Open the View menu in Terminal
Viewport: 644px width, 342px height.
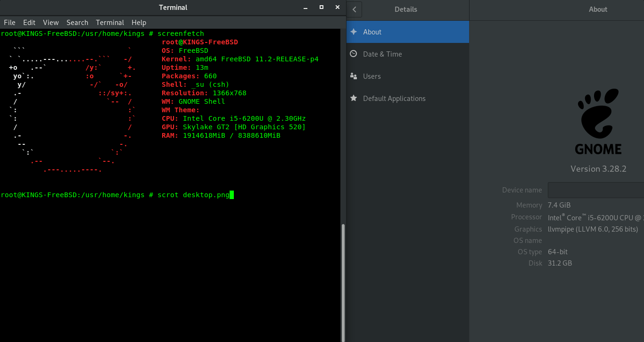click(x=51, y=23)
